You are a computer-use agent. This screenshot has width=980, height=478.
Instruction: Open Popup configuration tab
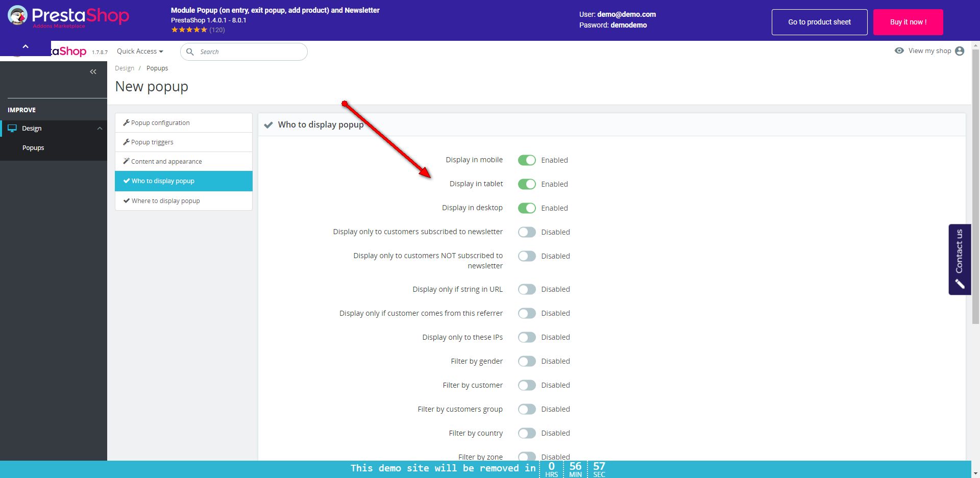184,123
